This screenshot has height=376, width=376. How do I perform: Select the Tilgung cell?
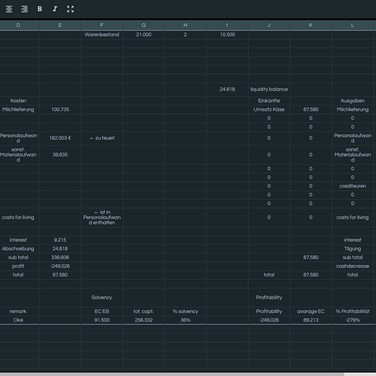tap(353, 249)
